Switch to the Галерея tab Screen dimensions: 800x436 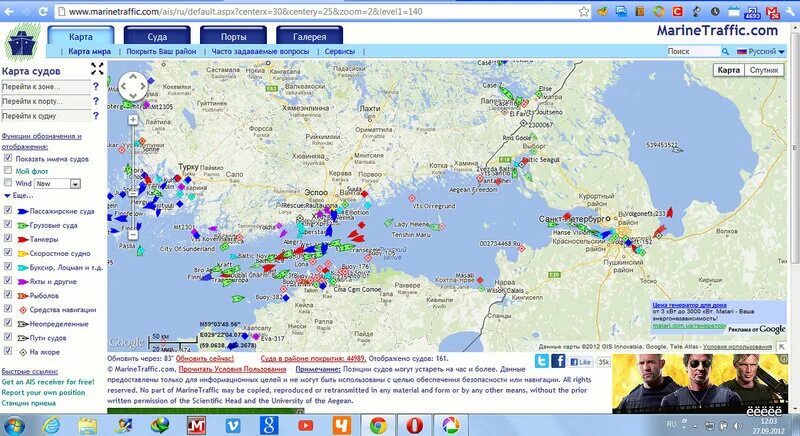309,36
